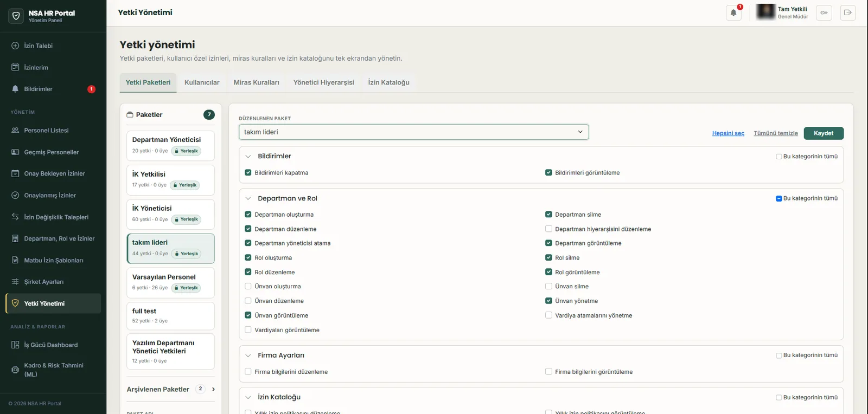Click Şirket Ayarları sliders icon
The height and width of the screenshot is (414, 868).
[x=15, y=282]
